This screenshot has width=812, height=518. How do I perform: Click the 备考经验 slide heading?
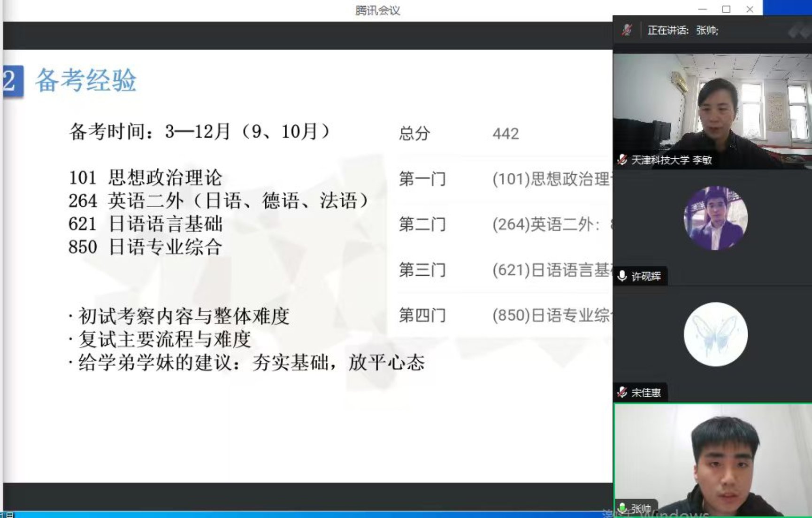(86, 80)
